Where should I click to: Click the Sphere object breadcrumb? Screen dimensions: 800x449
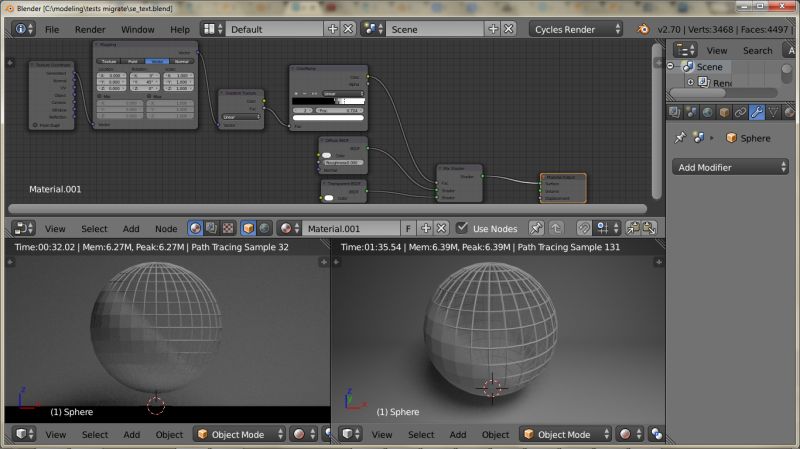748,138
